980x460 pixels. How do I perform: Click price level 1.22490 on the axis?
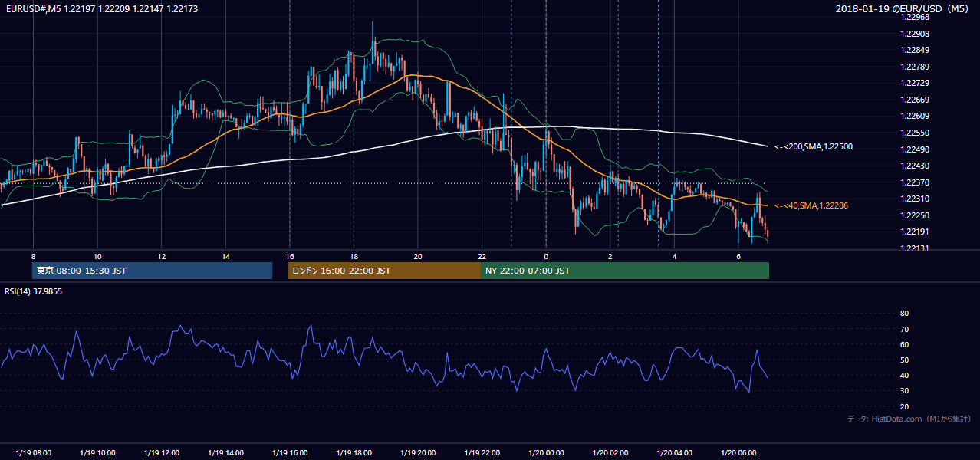tap(915, 149)
